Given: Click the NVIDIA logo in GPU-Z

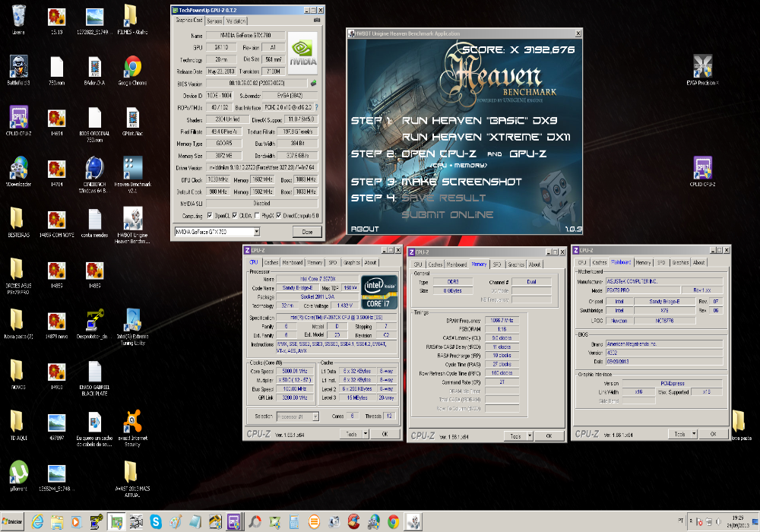Looking at the screenshot, I should click(303, 53).
